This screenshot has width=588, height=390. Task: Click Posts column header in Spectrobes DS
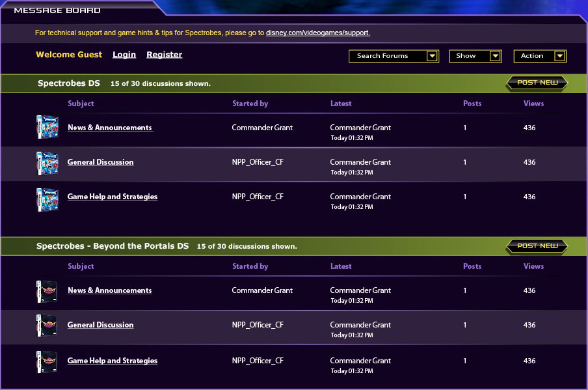pos(472,104)
